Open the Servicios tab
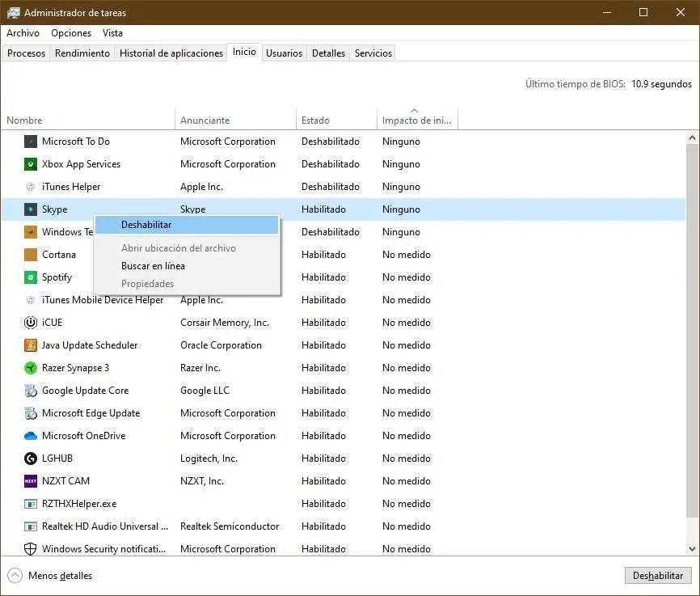The image size is (700, 596). (x=373, y=53)
